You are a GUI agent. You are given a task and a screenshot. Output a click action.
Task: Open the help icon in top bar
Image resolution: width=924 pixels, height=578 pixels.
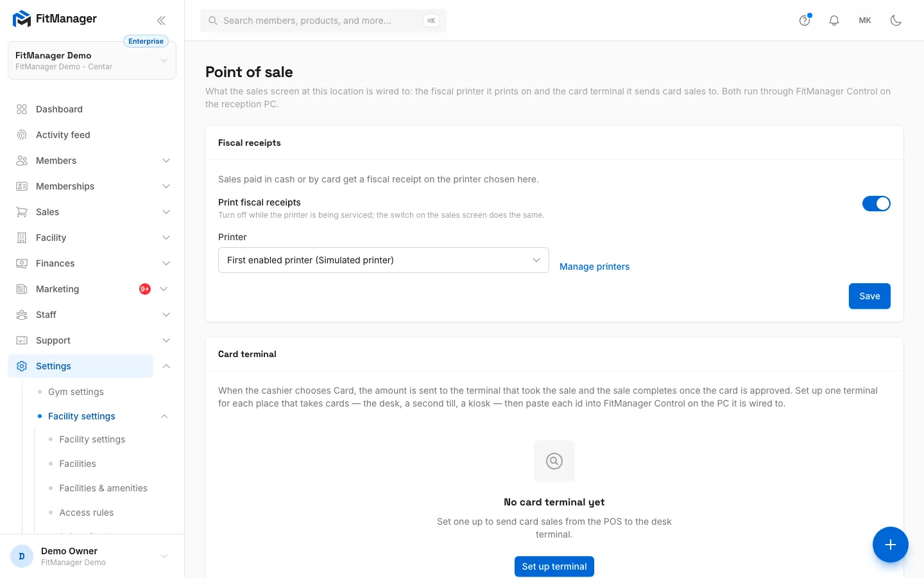pyautogui.click(x=805, y=21)
